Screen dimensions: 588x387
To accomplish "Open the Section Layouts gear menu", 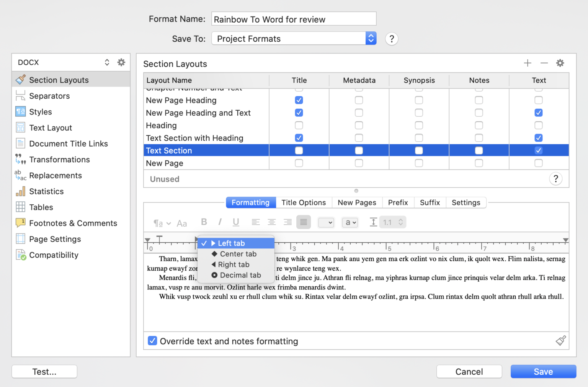I will pos(560,63).
